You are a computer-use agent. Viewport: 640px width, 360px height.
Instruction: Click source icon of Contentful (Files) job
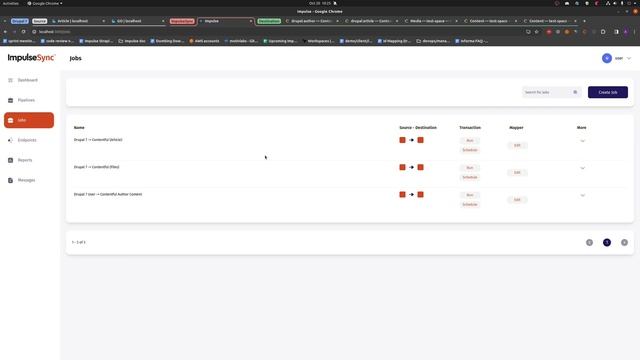click(x=402, y=167)
